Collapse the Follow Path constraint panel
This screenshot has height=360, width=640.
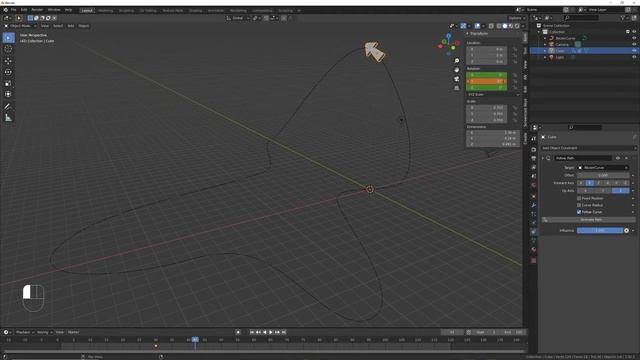[543, 158]
